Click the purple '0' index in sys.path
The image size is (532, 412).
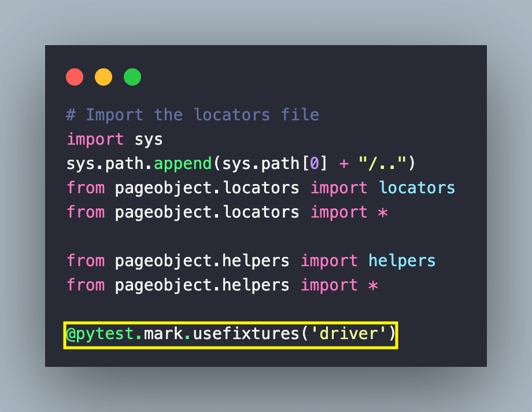click(315, 163)
